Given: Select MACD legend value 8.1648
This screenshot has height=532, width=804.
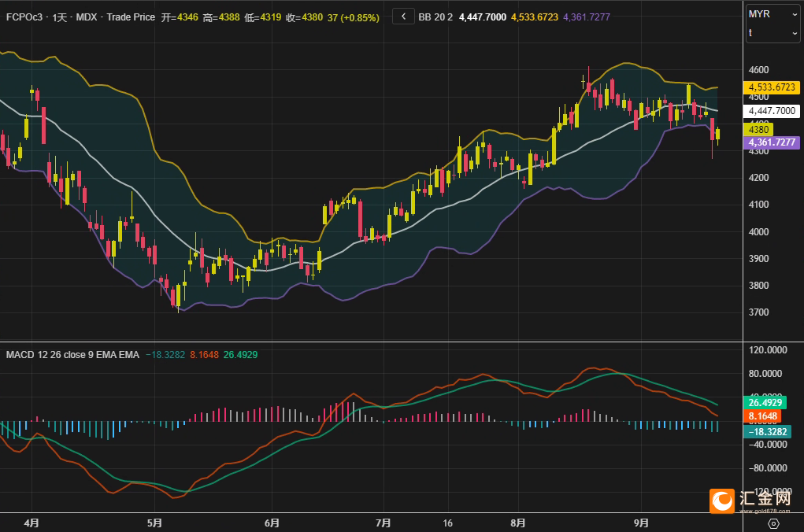Looking at the screenshot, I should pyautogui.click(x=204, y=355).
